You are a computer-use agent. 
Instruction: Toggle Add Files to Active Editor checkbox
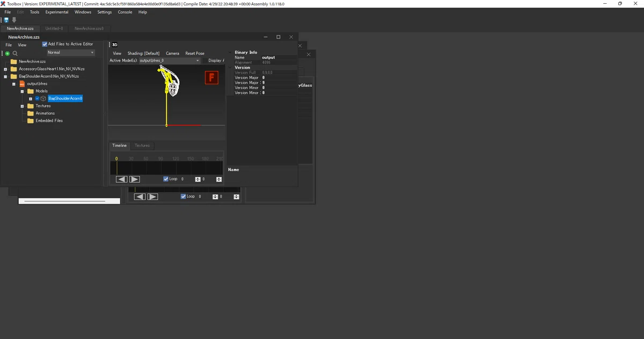tap(45, 44)
